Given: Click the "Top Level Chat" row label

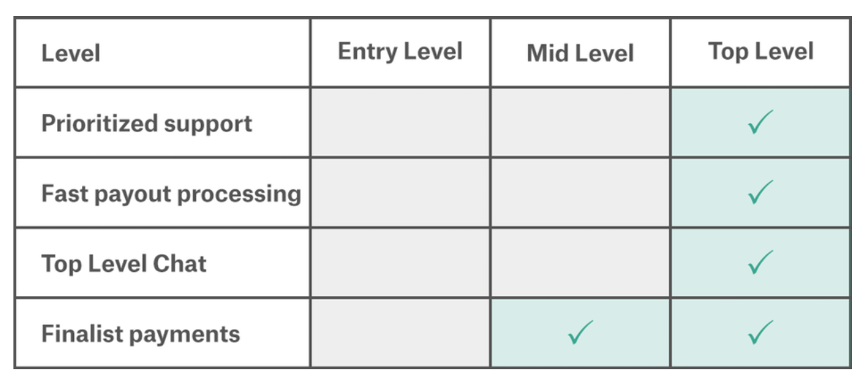Looking at the screenshot, I should [x=124, y=263].
